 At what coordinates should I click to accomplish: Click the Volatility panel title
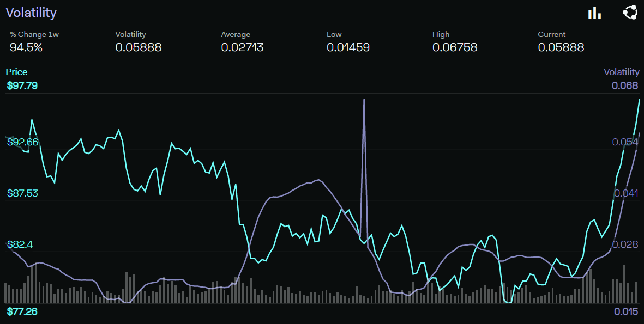pyautogui.click(x=31, y=13)
